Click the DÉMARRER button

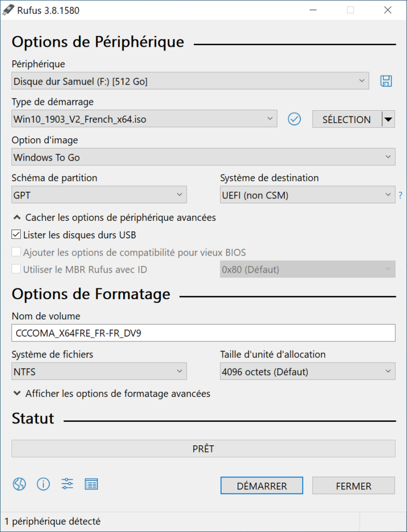click(261, 486)
